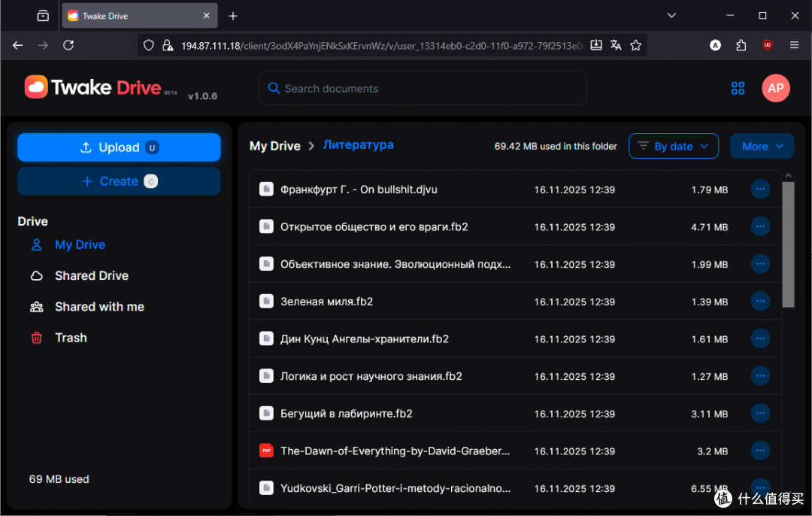
Task: Bookmark this page with the star icon
Action: tap(636, 46)
